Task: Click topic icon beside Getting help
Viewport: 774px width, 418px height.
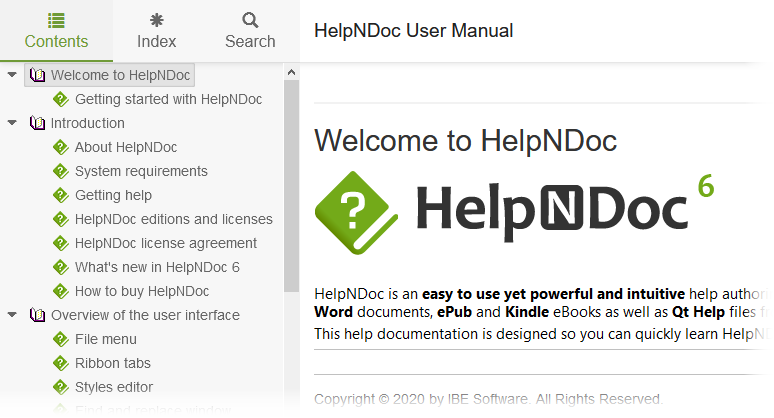Action: click(x=61, y=195)
